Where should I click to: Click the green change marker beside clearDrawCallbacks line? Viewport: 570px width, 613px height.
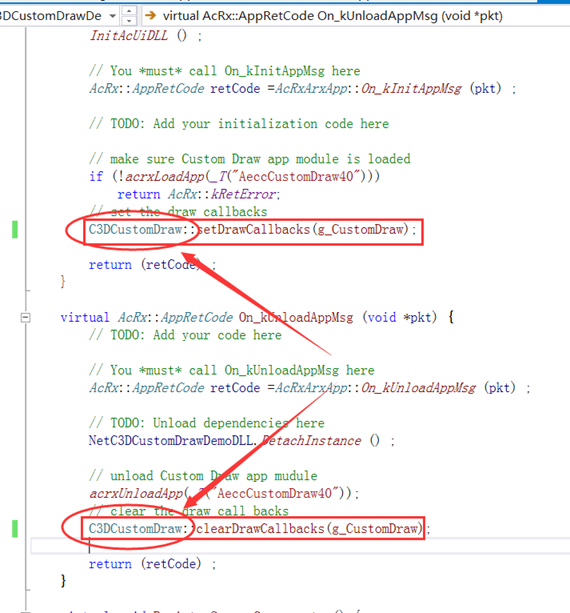point(15,529)
